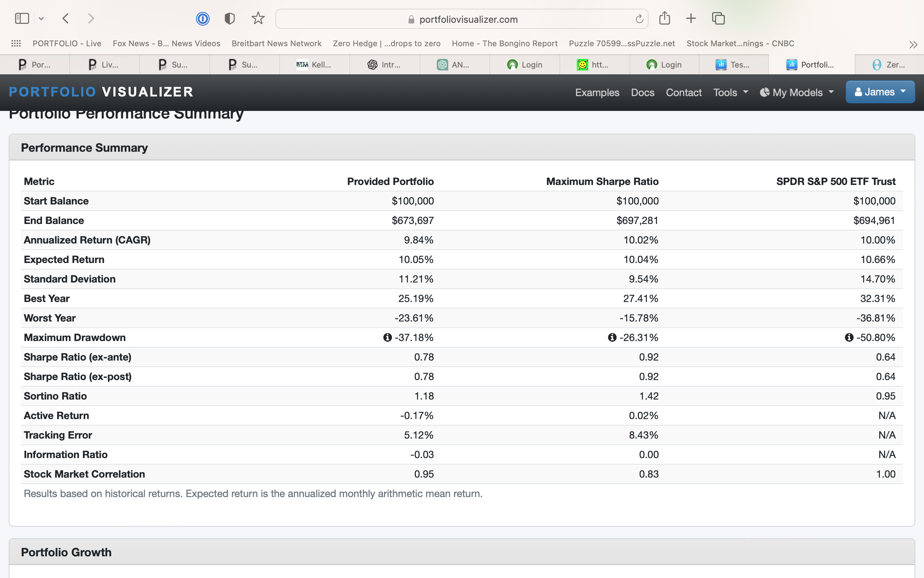This screenshot has width=924, height=578.
Task: Open the Contact nav link
Action: [684, 92]
